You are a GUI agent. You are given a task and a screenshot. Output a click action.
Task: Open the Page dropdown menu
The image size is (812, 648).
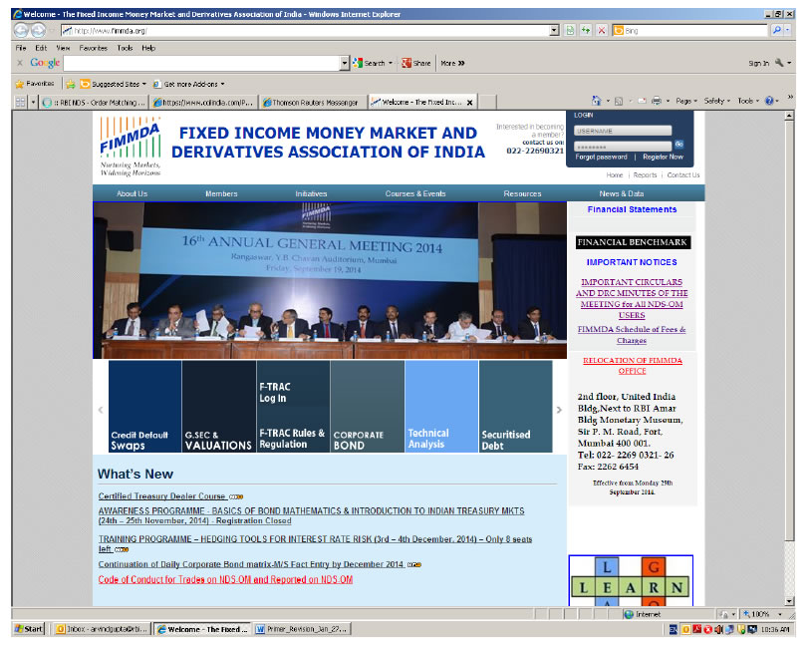685,101
